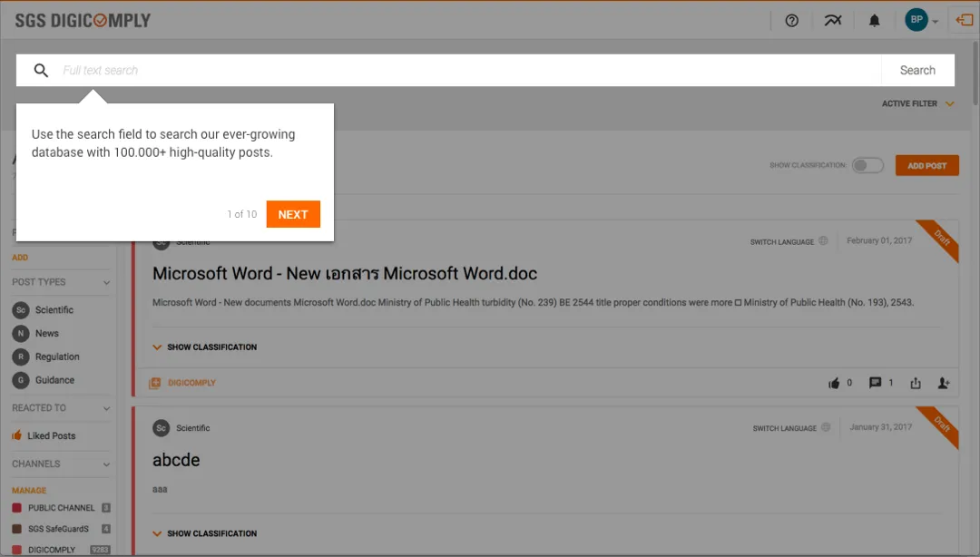The width and height of the screenshot is (980, 557).
Task: Like the Microsoft Word post with thumbs-up
Action: (834, 383)
